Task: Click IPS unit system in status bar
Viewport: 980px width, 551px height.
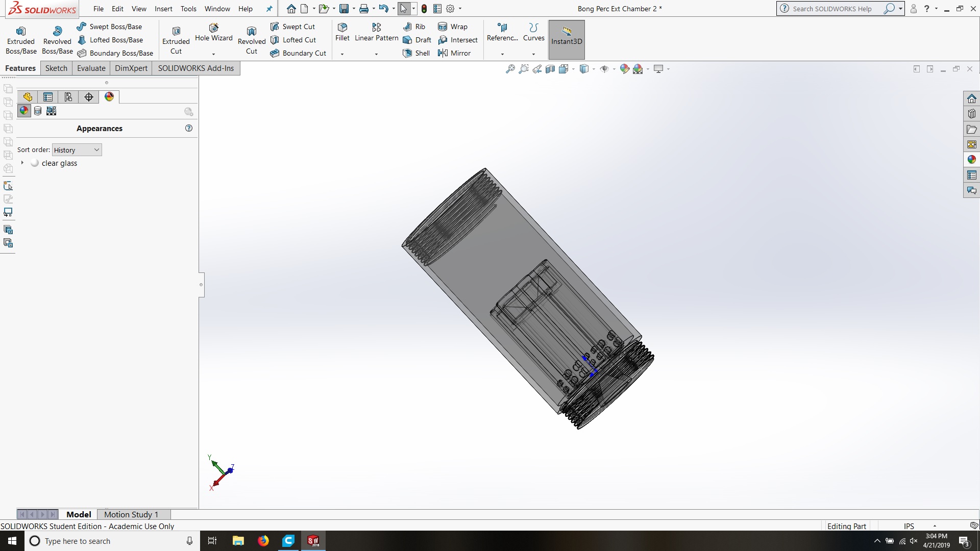Action: pyautogui.click(x=909, y=526)
